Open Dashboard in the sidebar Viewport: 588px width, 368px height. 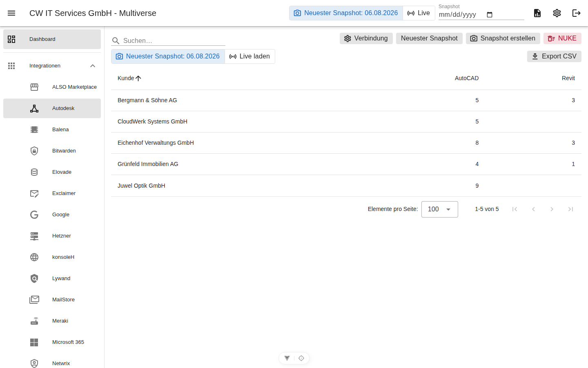coord(52,39)
